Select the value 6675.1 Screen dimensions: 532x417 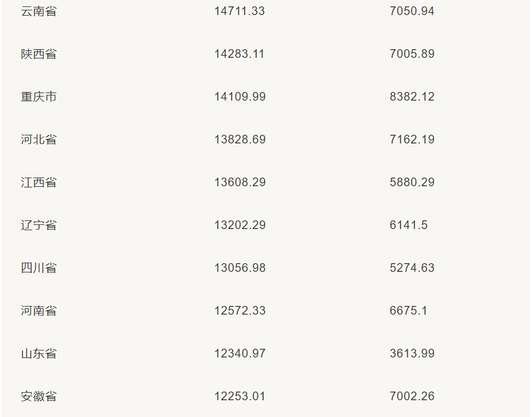[x=409, y=311]
